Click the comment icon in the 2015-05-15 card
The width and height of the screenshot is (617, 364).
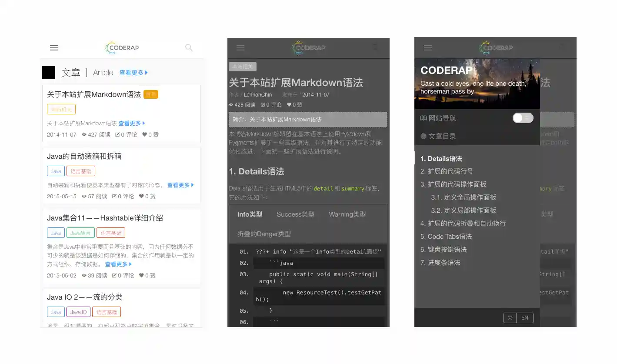pos(114,197)
